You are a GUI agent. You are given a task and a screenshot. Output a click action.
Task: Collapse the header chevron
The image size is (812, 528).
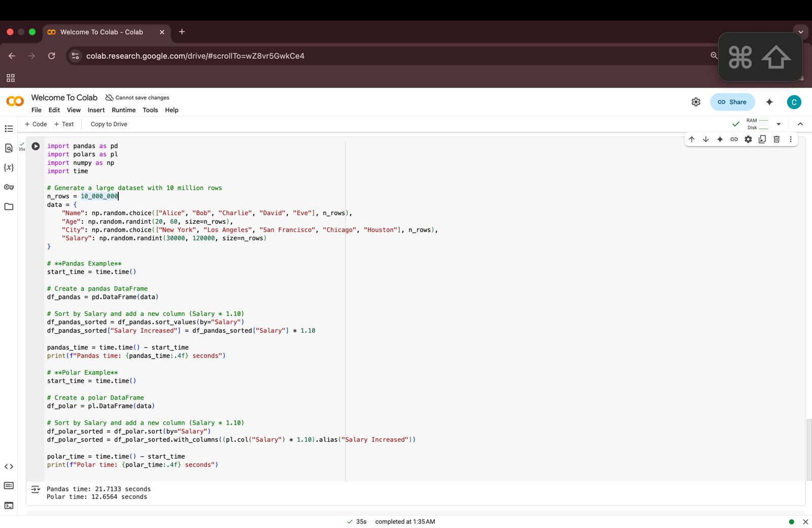pos(800,124)
